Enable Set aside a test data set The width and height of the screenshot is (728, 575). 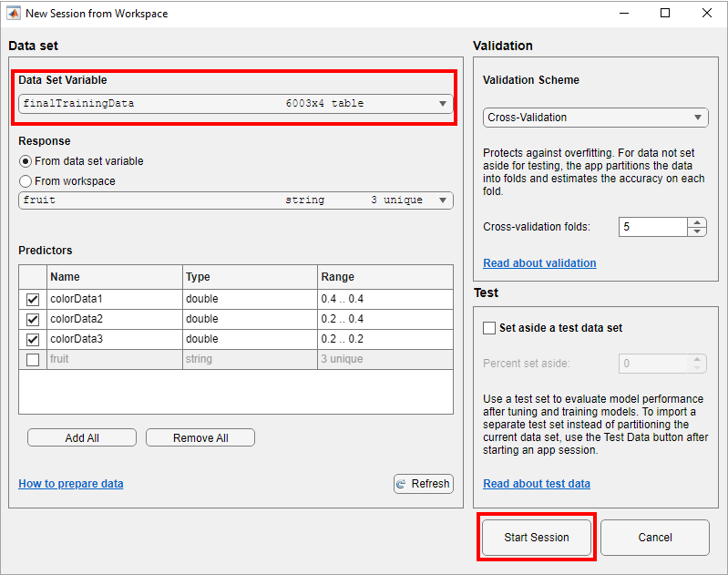(x=489, y=328)
